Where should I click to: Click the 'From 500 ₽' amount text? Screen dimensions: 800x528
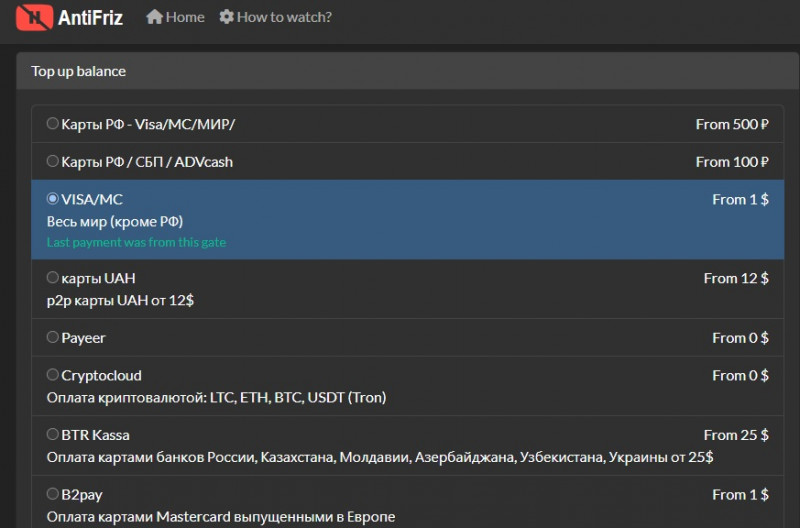click(732, 124)
